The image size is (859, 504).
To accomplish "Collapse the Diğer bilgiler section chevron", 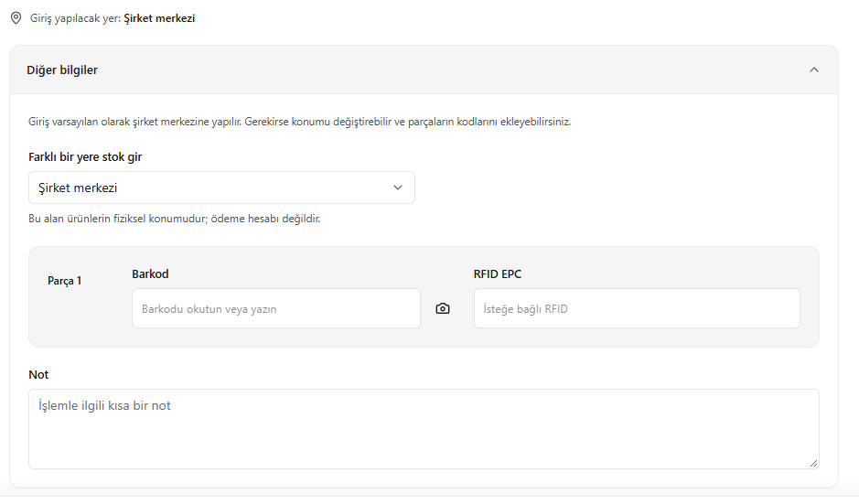I will click(814, 70).
